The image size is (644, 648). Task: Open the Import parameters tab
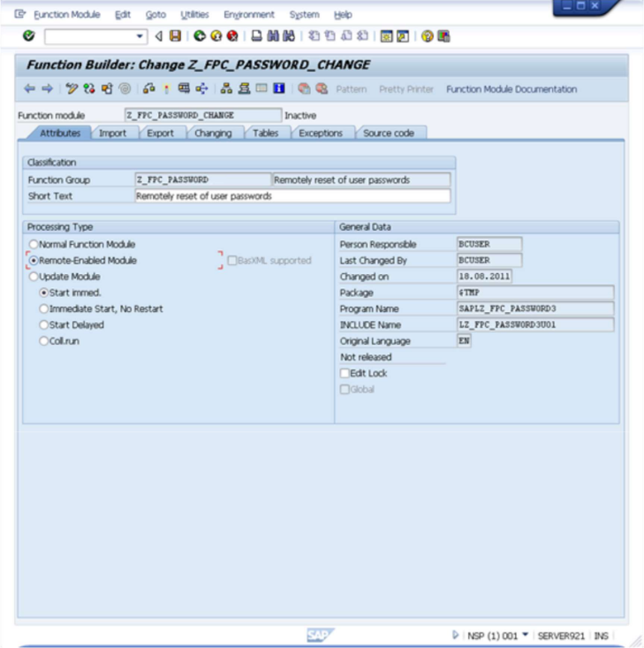point(112,133)
